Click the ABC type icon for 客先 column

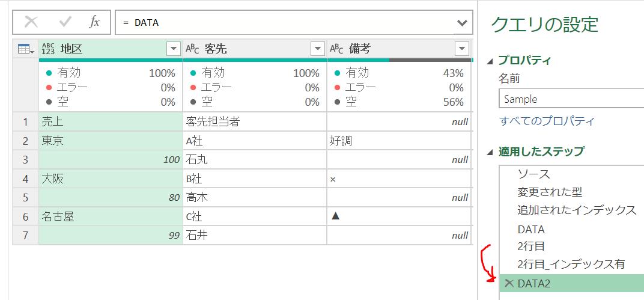coord(192,49)
